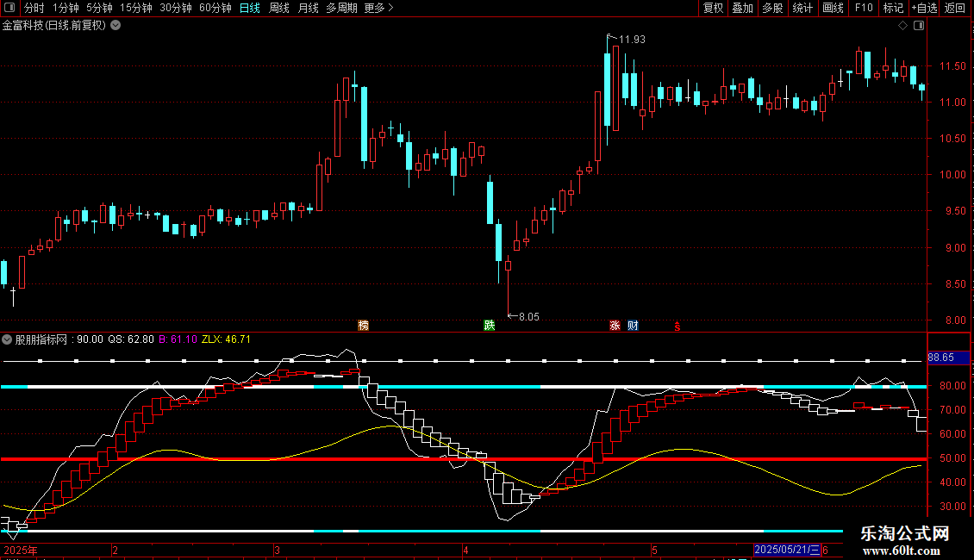The width and height of the screenshot is (974, 560).
Task: Open the F10 company info
Action: click(864, 8)
